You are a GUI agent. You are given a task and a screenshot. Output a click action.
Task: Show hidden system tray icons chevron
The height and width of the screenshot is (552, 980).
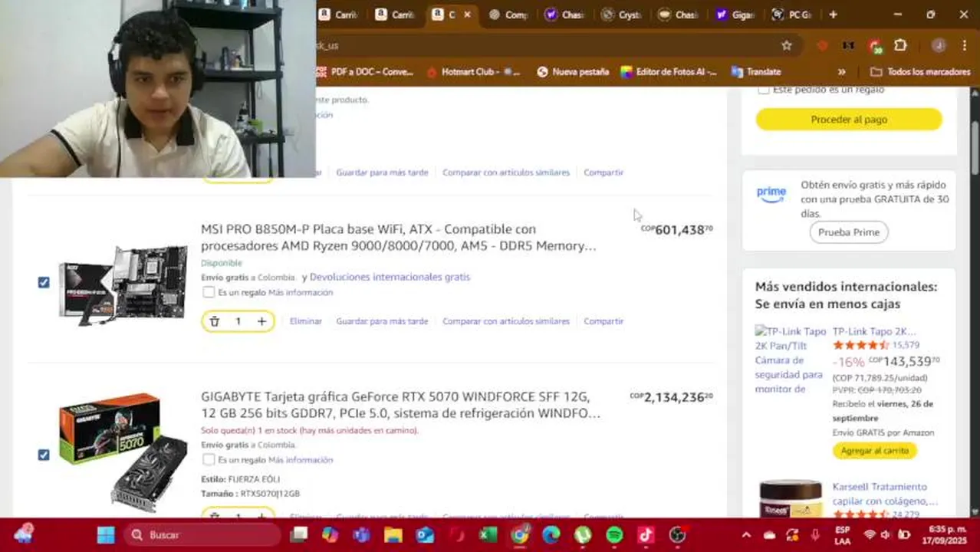746,534
